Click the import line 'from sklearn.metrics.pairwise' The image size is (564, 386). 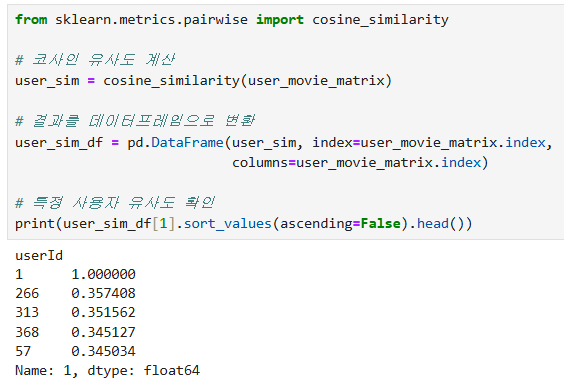[131, 19]
